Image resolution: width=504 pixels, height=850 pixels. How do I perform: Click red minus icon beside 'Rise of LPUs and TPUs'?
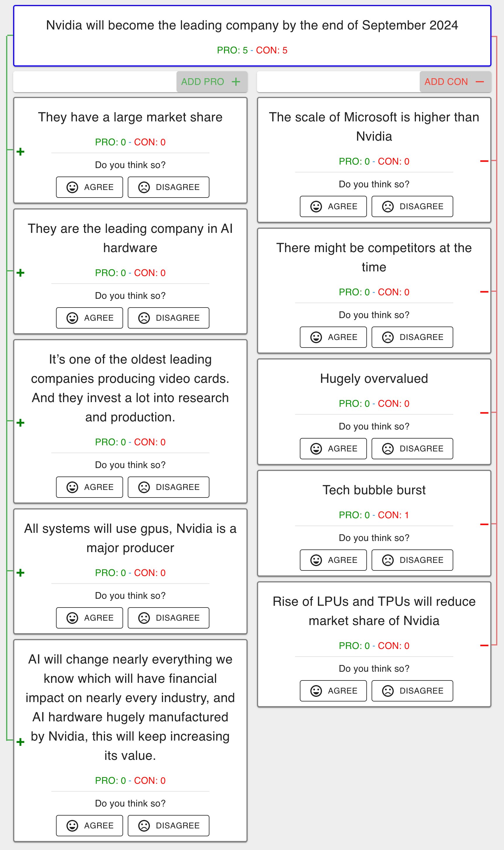[484, 645]
